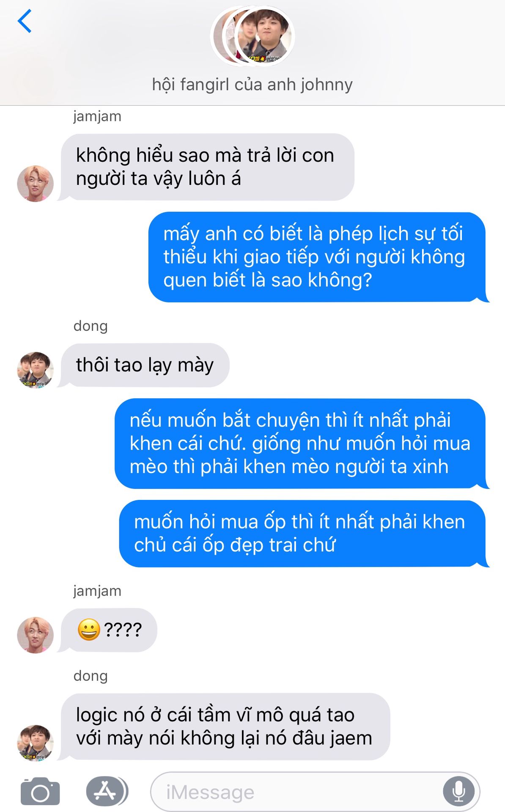Select the "logic nó ở cái tầm" bubble

point(225,727)
